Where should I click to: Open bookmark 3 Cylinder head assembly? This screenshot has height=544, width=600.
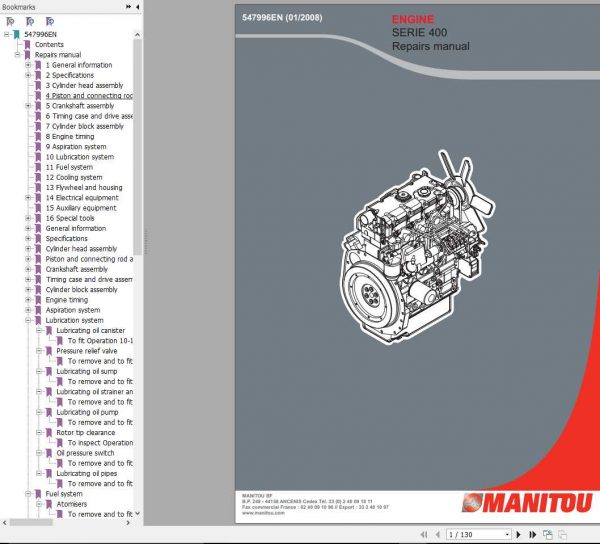(85, 85)
